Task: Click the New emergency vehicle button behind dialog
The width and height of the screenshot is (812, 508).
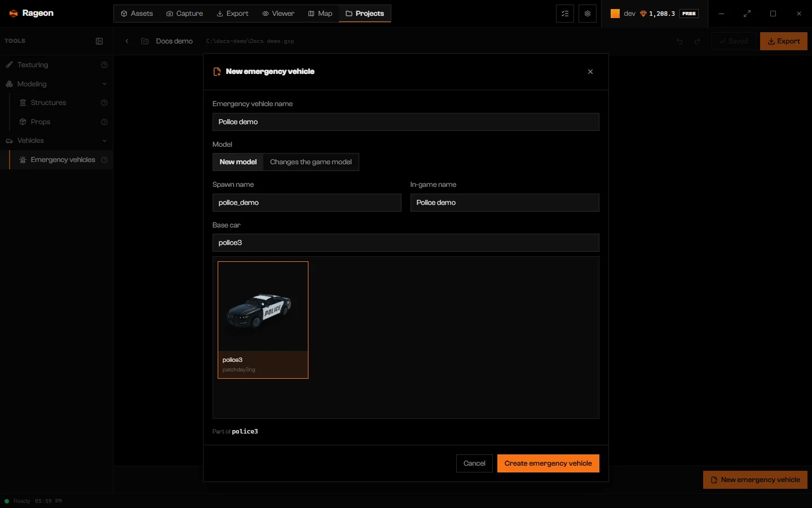Action: [x=755, y=480]
